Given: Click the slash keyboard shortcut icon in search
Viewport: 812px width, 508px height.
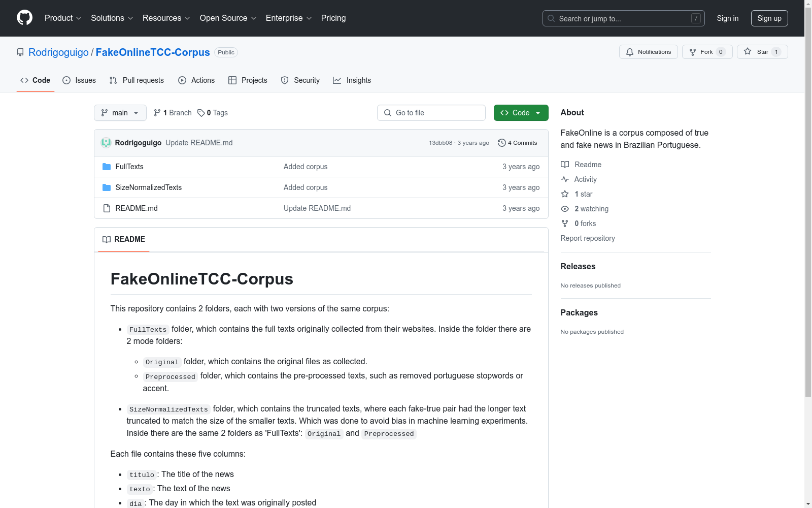Looking at the screenshot, I should [696, 18].
